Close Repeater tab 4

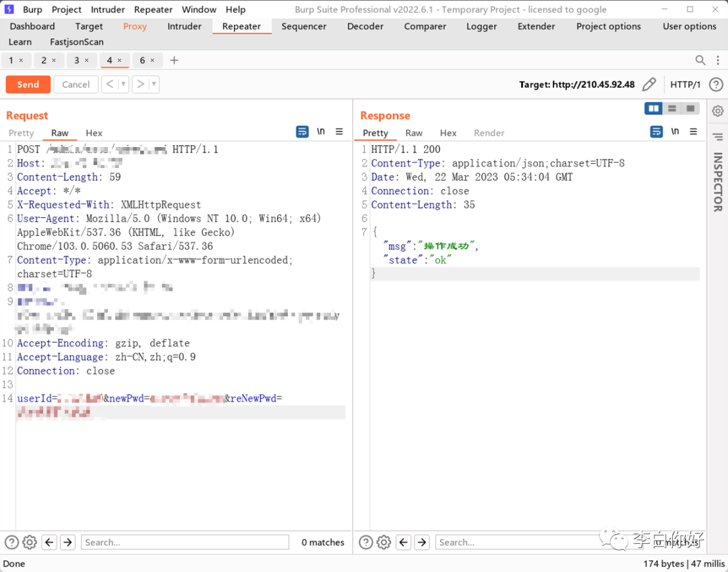(x=119, y=61)
